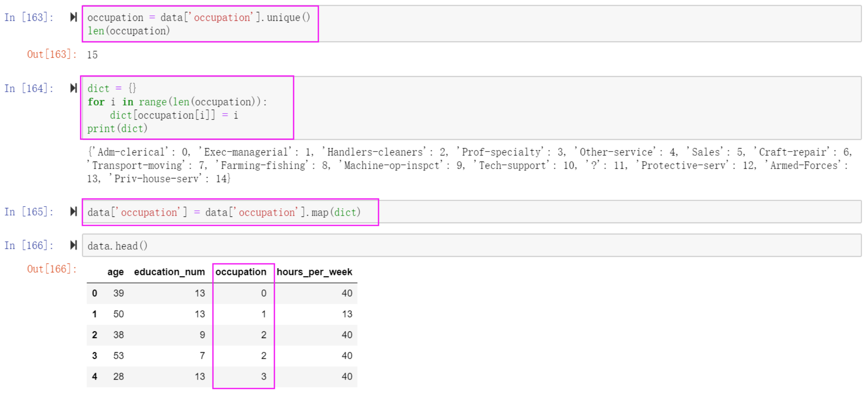The width and height of the screenshot is (868, 403).
Task: Click into the occupation unique code cell
Action: [472, 24]
